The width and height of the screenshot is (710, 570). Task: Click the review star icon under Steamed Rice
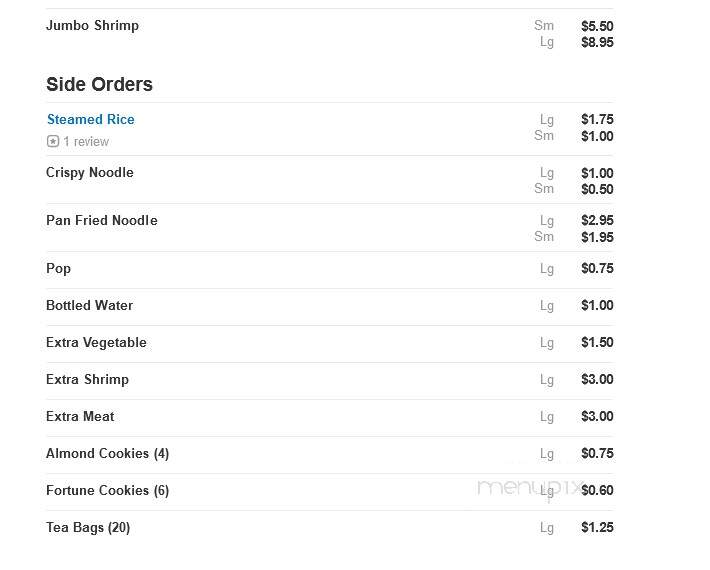point(53,142)
